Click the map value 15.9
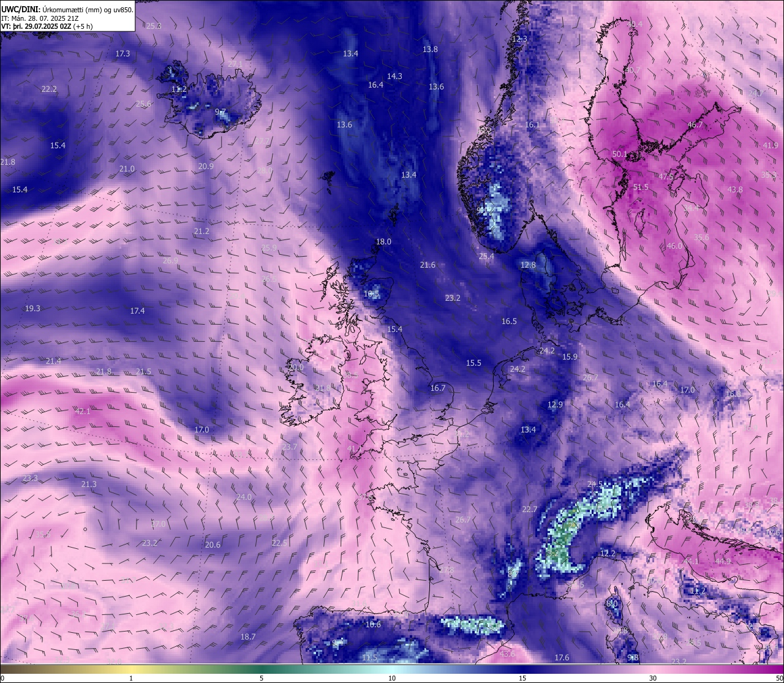This screenshot has height=683, width=784. tap(570, 357)
